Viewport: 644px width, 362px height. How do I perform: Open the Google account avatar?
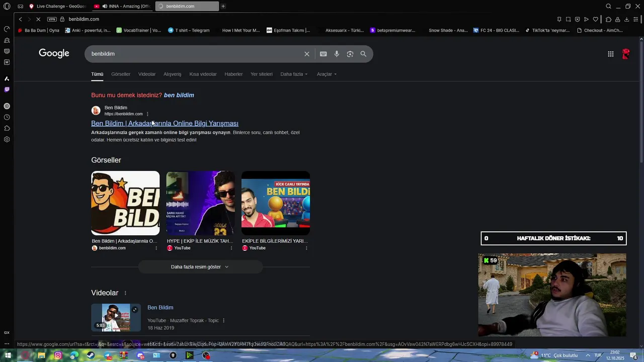pos(626,54)
